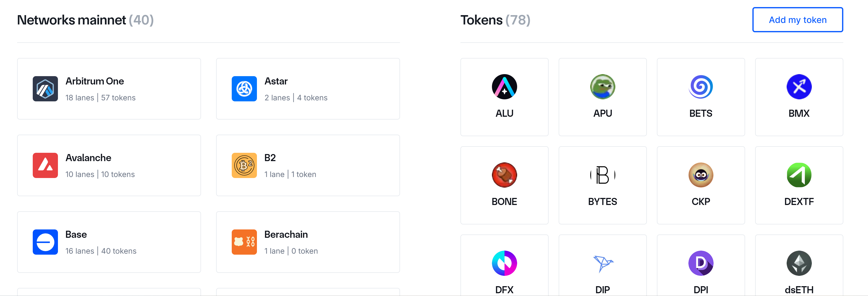The image size is (868, 296).
Task: Click the B2 Bitcoin-style network icon
Action: coord(244,165)
